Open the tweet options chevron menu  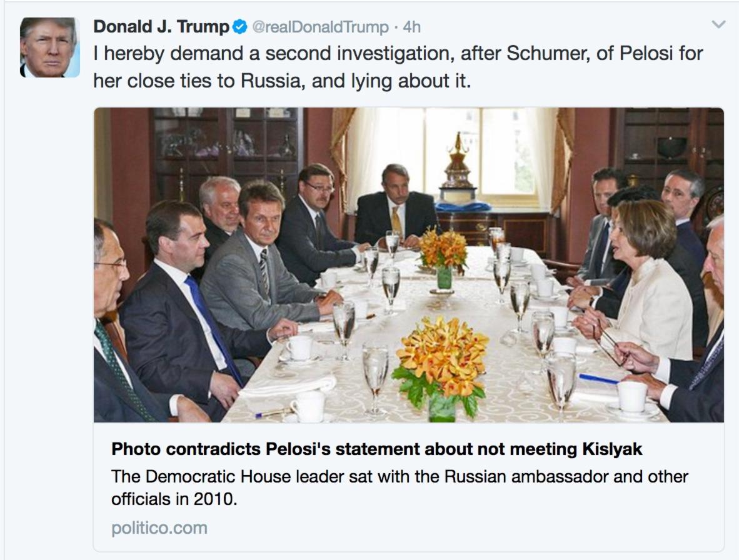[x=718, y=25]
